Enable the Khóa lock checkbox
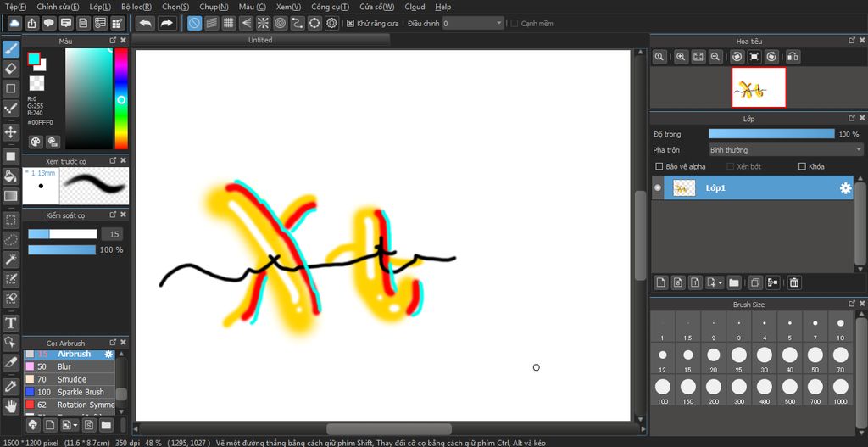868x447 pixels. [802, 166]
